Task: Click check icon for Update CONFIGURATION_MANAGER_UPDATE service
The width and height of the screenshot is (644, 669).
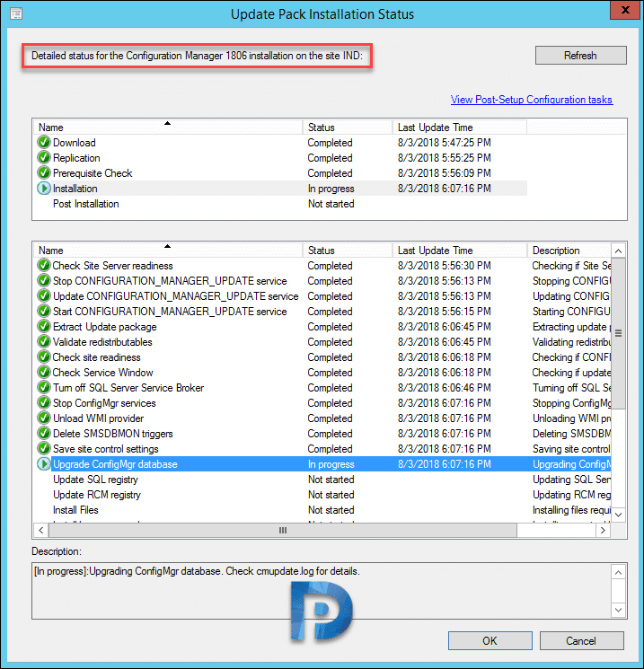Action: pyautogui.click(x=43, y=296)
